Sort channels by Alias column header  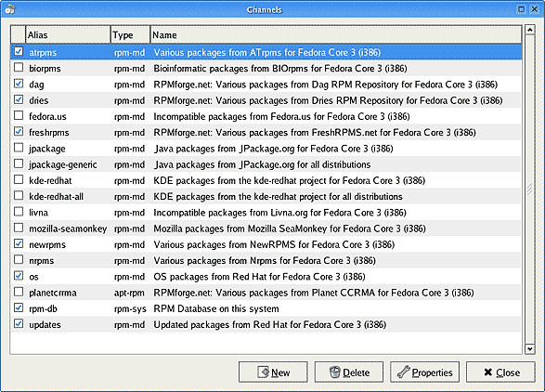68,34
